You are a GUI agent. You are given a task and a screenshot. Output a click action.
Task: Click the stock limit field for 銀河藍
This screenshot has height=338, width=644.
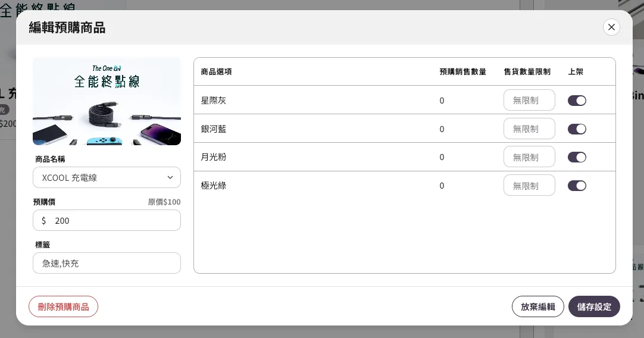pos(529,129)
